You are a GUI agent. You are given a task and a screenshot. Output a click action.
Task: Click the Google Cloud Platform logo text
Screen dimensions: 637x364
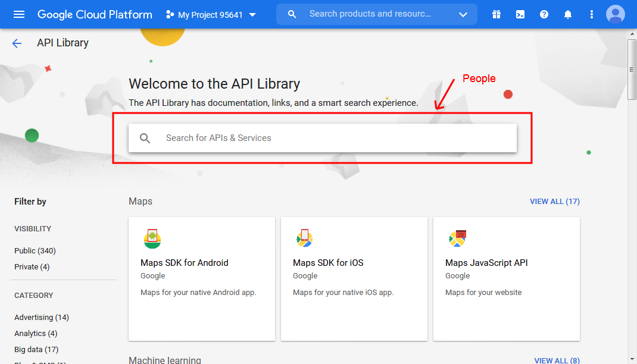[95, 15]
